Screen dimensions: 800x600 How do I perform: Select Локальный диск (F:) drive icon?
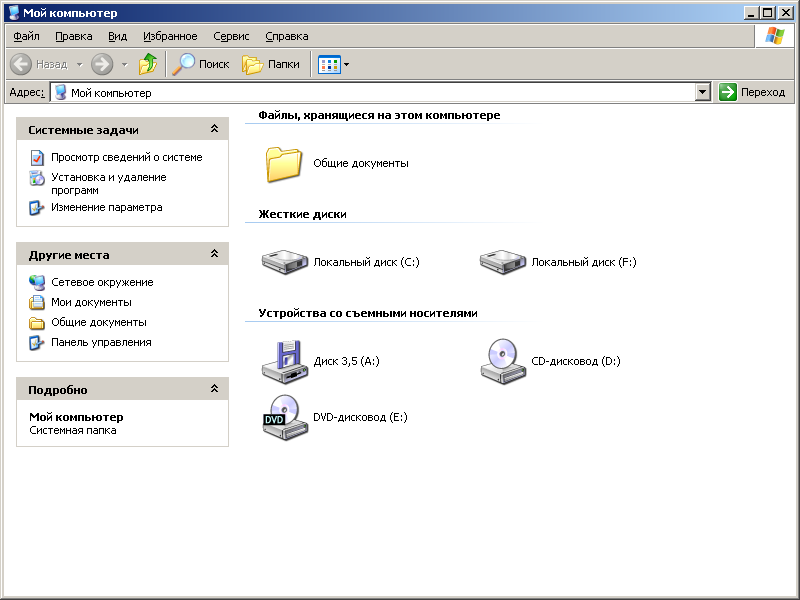click(503, 262)
